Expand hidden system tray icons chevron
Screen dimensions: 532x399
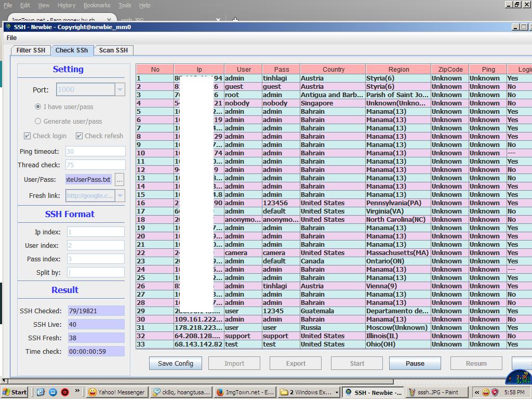click(x=477, y=392)
